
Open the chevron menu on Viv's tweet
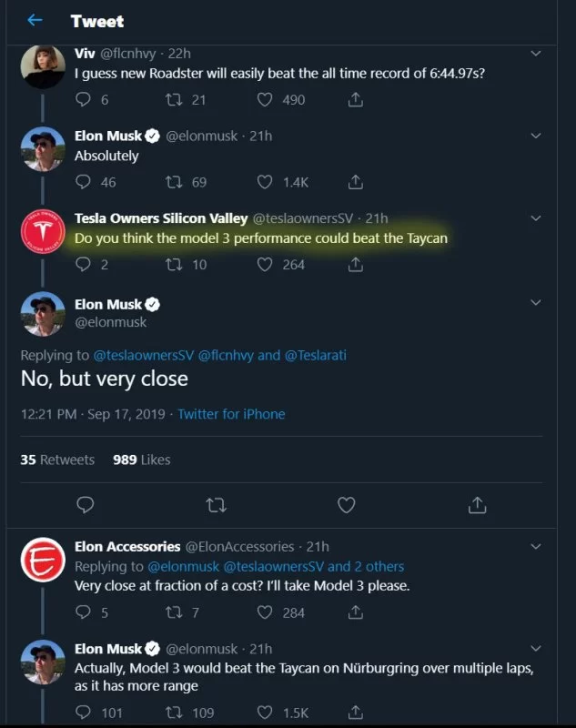(x=536, y=54)
